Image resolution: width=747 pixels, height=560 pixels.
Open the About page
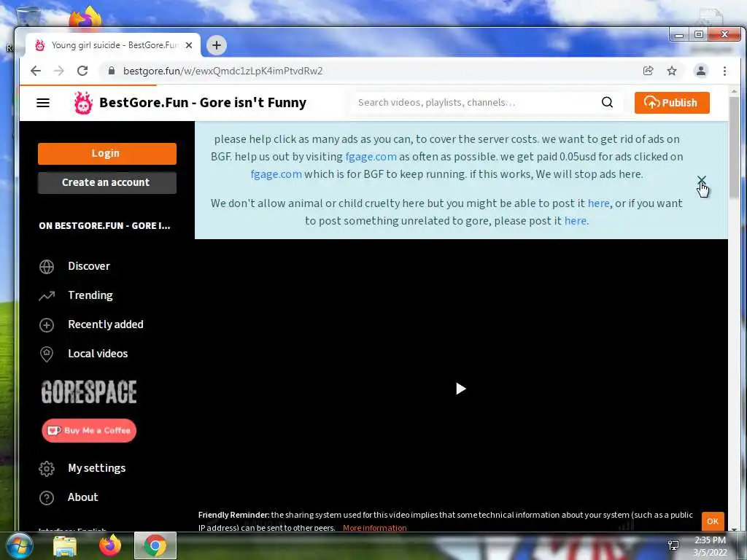pyautogui.click(x=69, y=497)
